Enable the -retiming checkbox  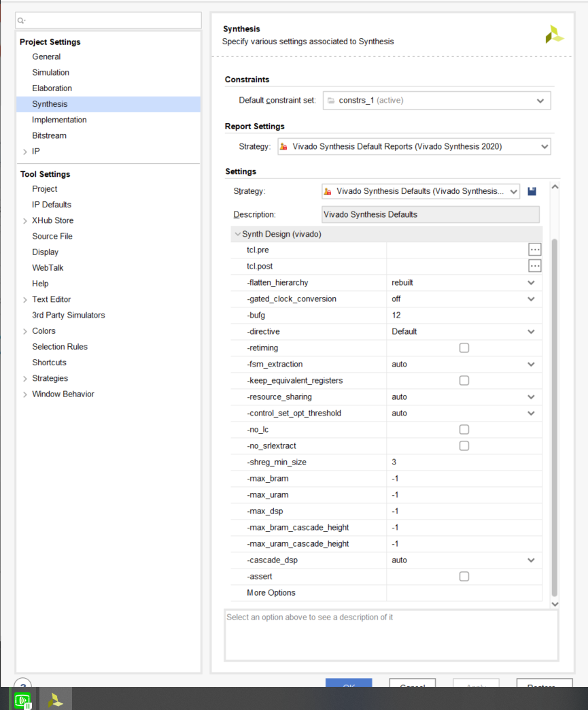pos(464,348)
